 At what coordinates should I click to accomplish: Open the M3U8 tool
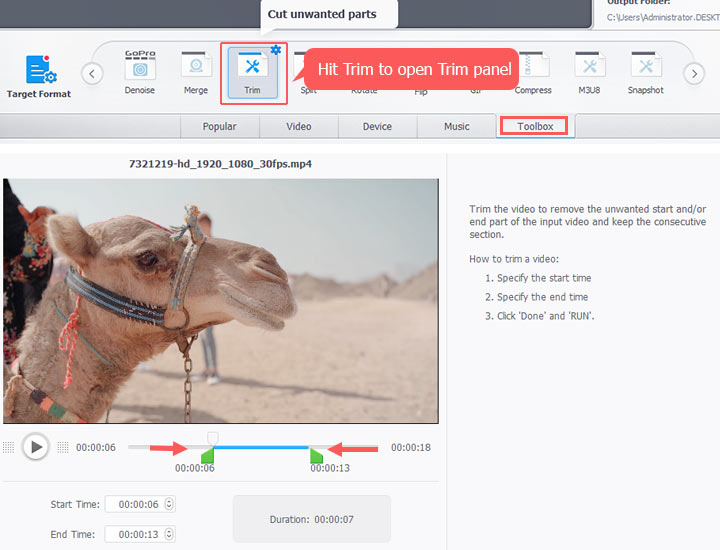point(589,73)
